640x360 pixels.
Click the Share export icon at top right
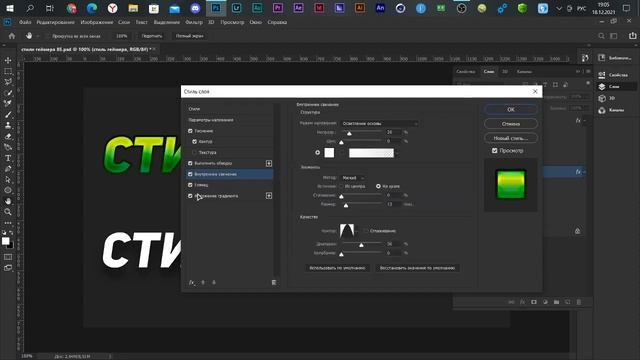(632, 36)
